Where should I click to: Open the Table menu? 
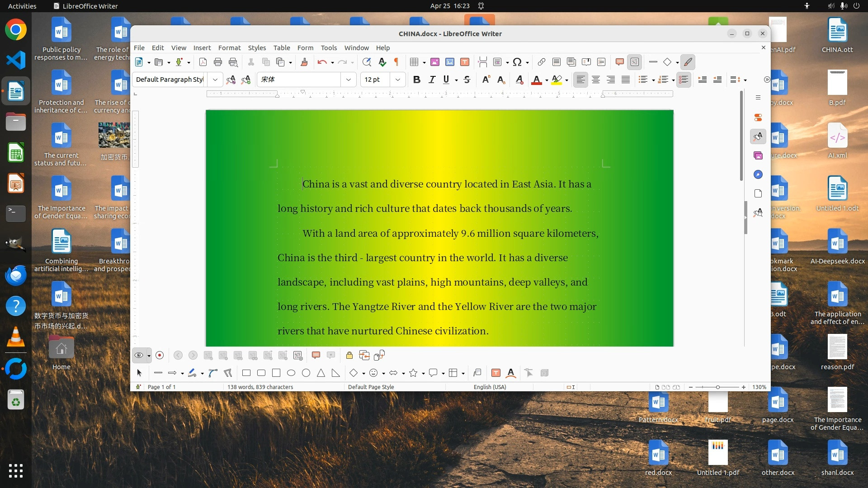click(x=281, y=48)
